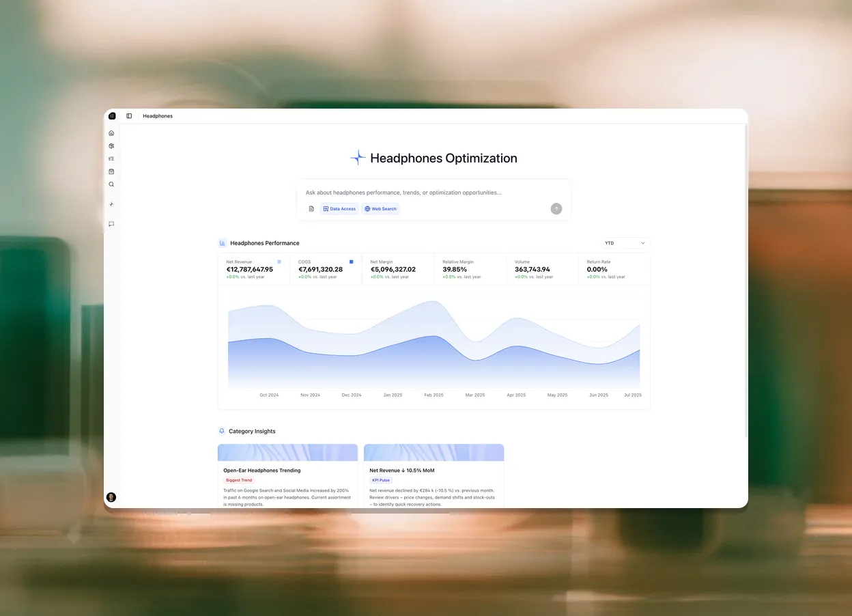The width and height of the screenshot is (852, 616).
Task: Click the page's vertical scrollbar
Action: coord(745,280)
